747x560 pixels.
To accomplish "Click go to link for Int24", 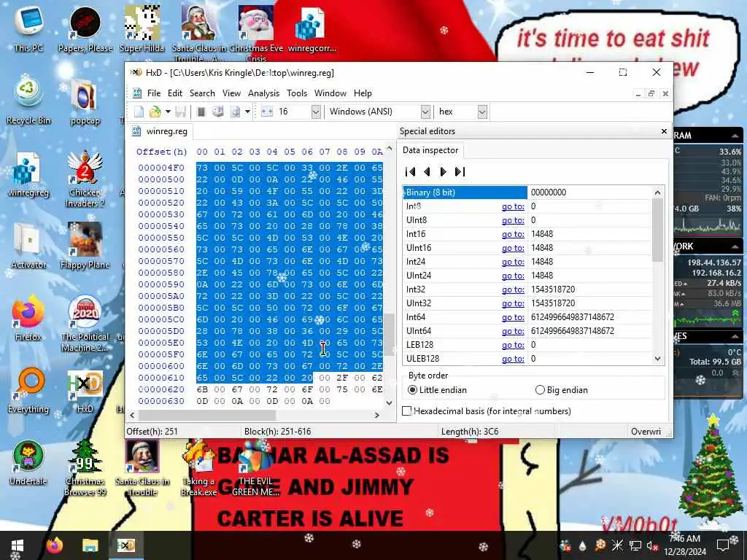I will [513, 262].
